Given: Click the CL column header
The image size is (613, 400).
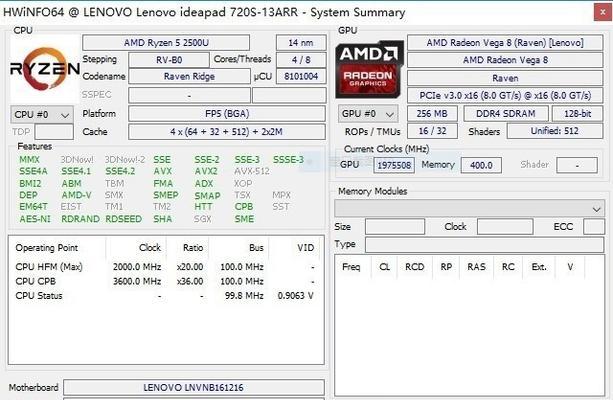Looking at the screenshot, I should click(x=385, y=267).
